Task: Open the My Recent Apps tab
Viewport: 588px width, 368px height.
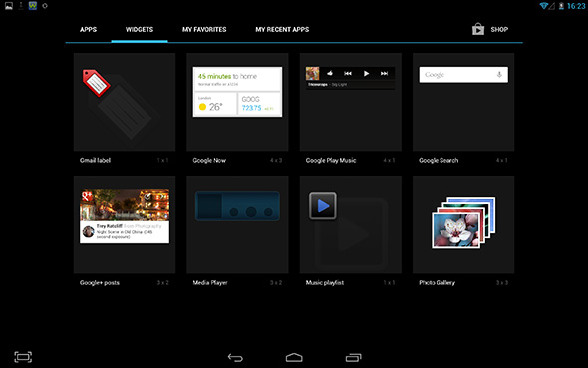Action: pyautogui.click(x=282, y=29)
